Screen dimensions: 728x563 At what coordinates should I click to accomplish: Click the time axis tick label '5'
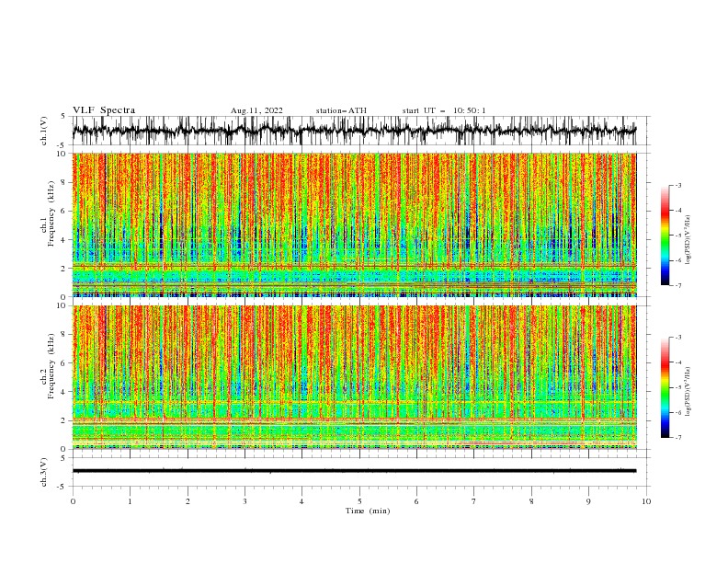coord(359,501)
